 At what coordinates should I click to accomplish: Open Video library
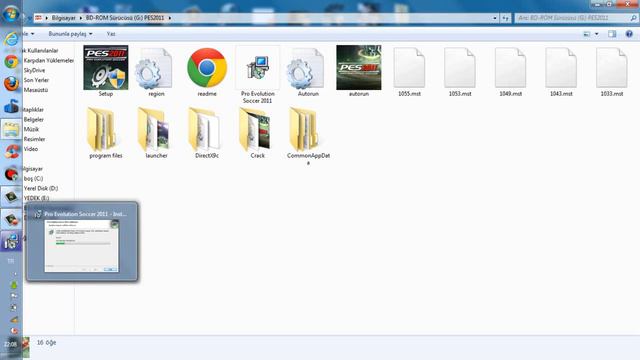pyautogui.click(x=31, y=149)
